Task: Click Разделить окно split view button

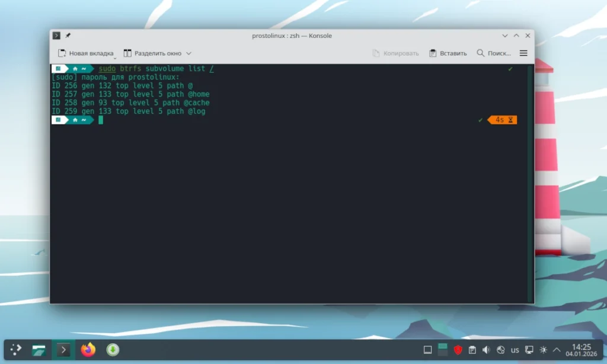Action: 152,53
